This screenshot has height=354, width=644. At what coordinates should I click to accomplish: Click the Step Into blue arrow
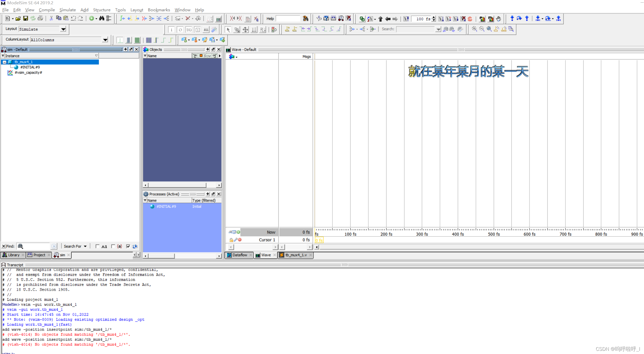click(512, 19)
